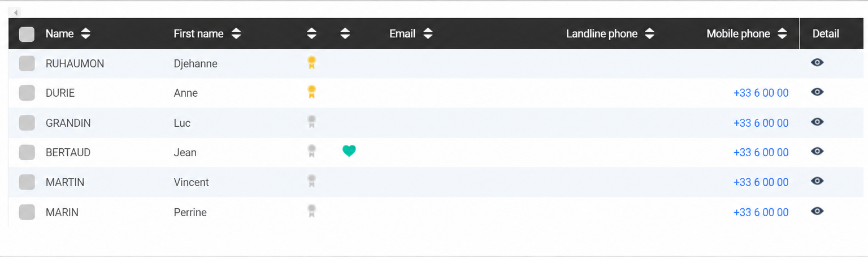Click the gold medal icon for DURIE Anne
Image resolution: width=868 pixels, height=257 pixels.
[311, 92]
